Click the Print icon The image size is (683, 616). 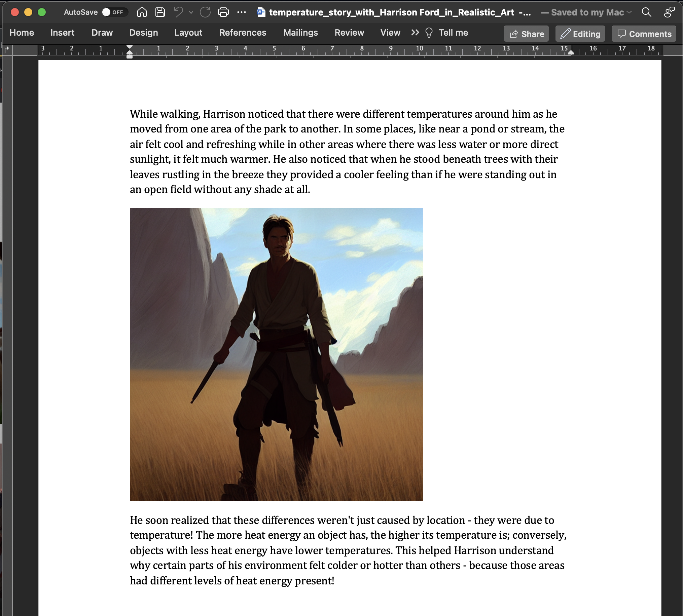(x=223, y=12)
